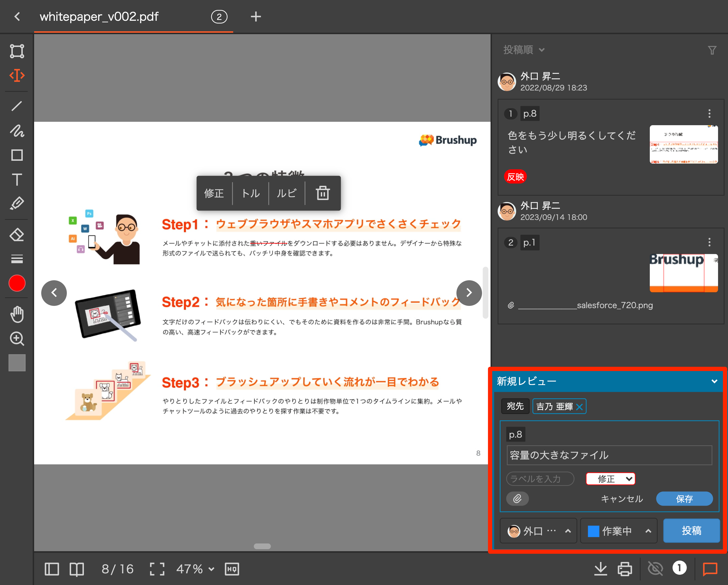Select the rectangle shape tool

pyautogui.click(x=17, y=155)
